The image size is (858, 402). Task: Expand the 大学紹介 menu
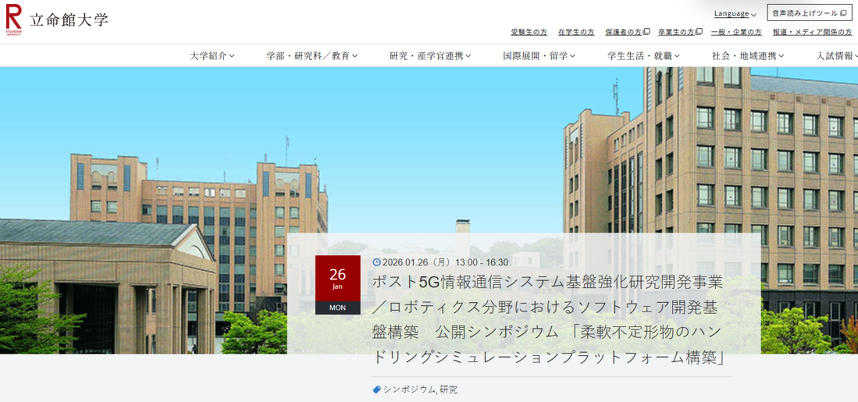212,56
